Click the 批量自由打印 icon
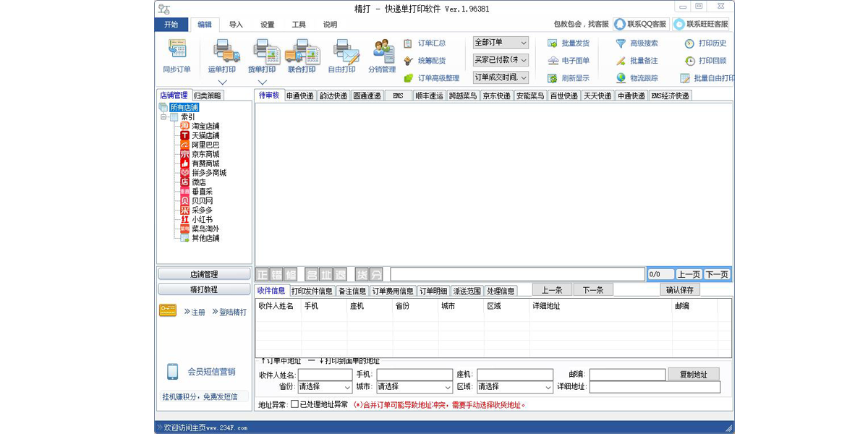868x434 pixels. pos(685,78)
